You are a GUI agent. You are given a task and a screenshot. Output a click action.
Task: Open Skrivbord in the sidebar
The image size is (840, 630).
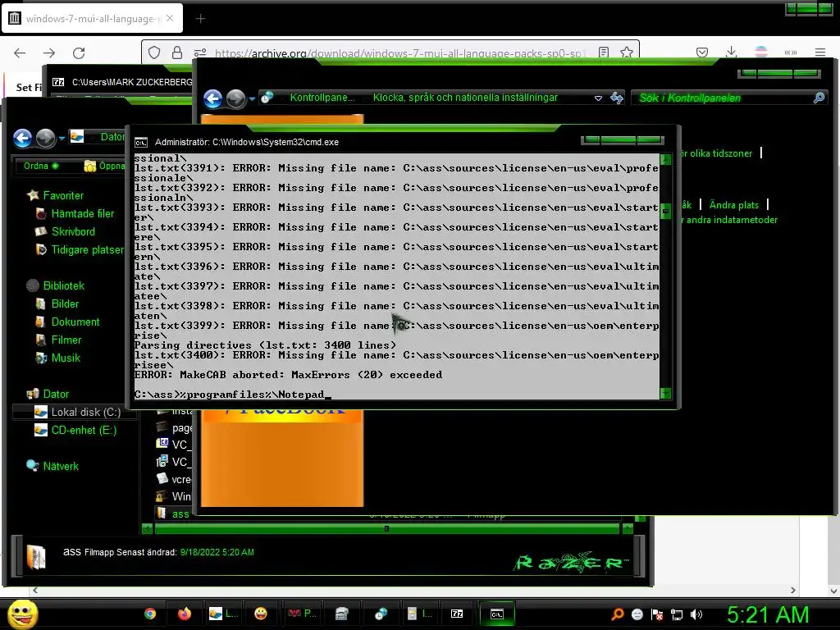(73, 231)
